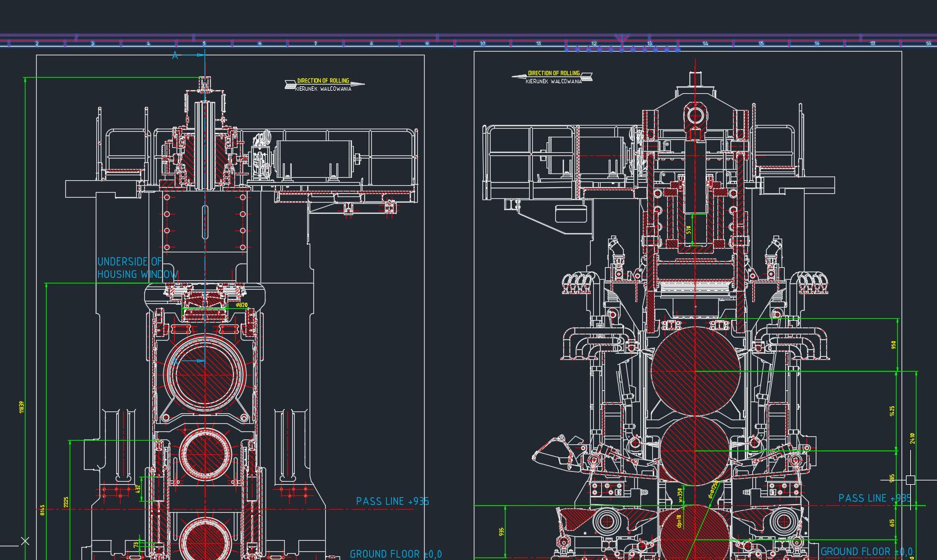
Task: Select the 432 dimension text
Action: point(138,489)
